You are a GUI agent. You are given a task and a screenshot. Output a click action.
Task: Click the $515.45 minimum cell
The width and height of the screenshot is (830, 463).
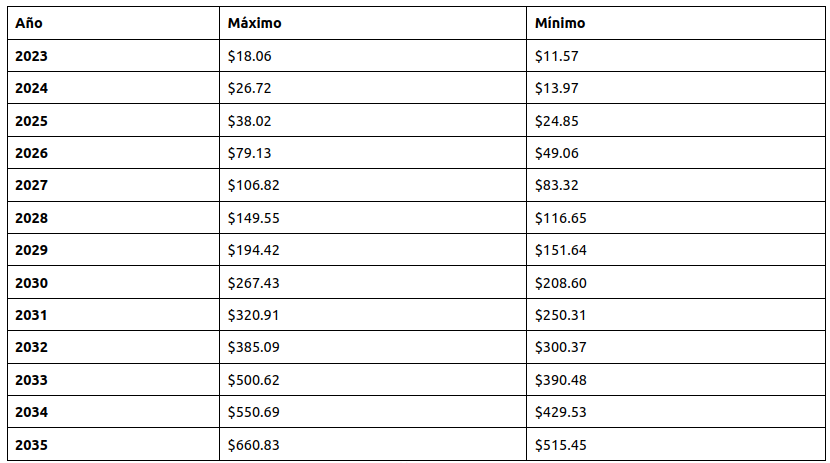point(561,445)
